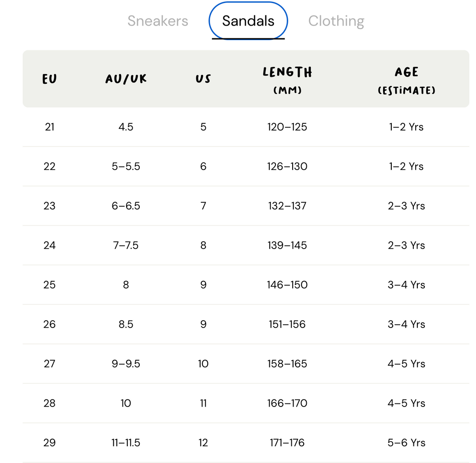This screenshot has height=463, width=476.
Task: Select the Sandals tab
Action: (248, 21)
